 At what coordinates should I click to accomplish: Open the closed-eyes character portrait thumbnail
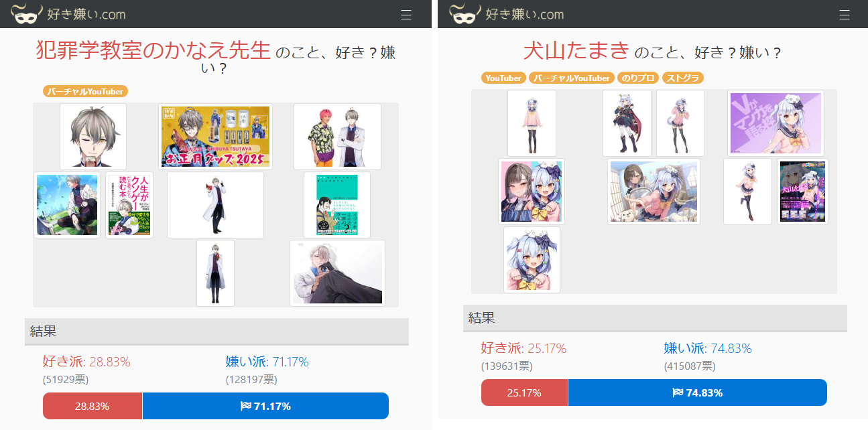[x=93, y=137]
